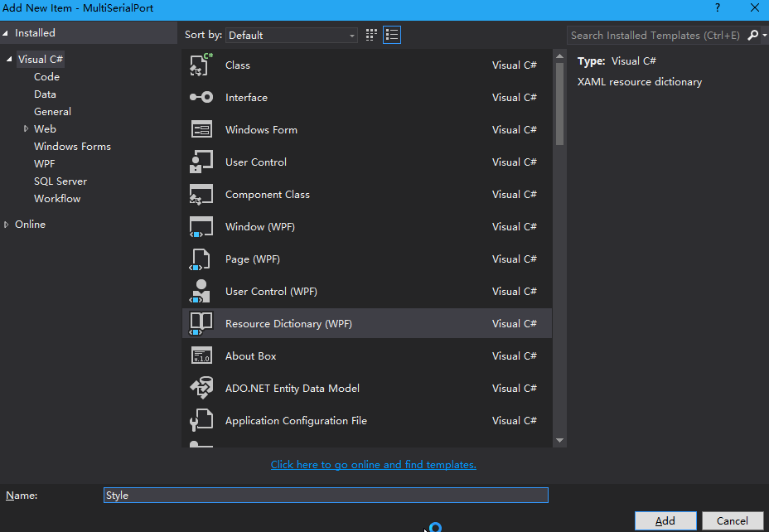Select the Windows Form template name
This screenshot has height=532, width=769.
coord(261,130)
